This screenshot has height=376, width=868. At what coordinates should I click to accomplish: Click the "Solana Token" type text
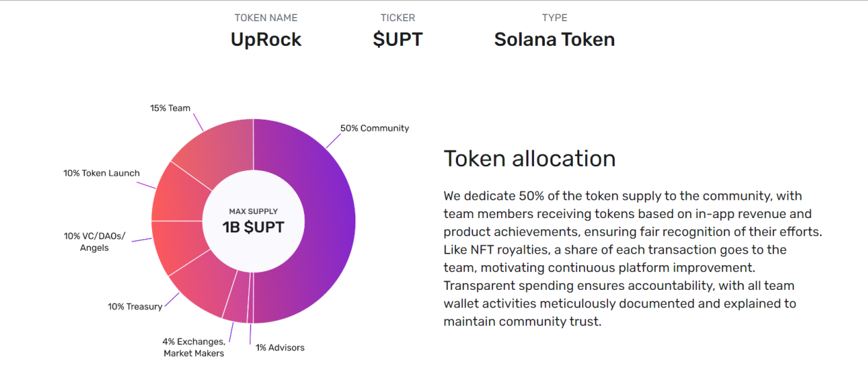coord(554,40)
